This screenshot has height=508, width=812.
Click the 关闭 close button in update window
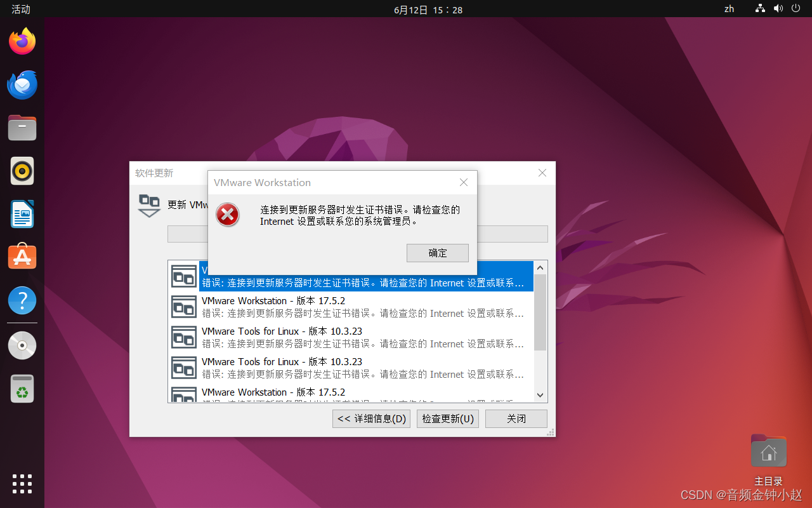point(516,418)
